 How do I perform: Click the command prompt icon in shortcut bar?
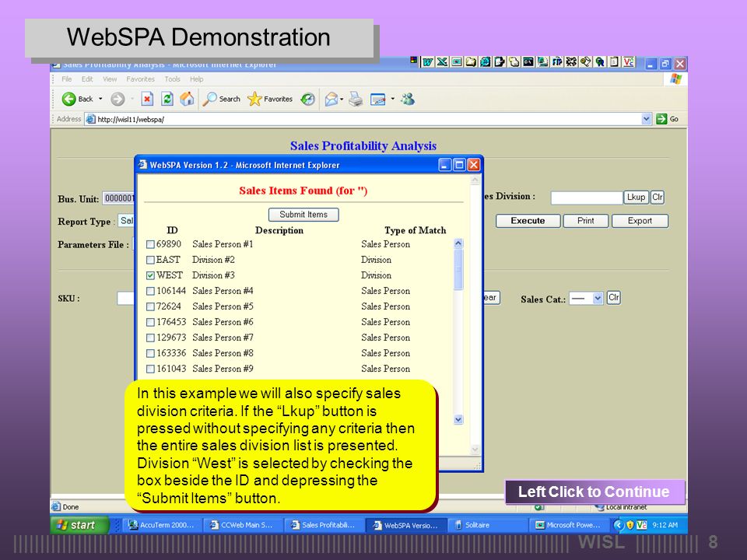click(528, 62)
